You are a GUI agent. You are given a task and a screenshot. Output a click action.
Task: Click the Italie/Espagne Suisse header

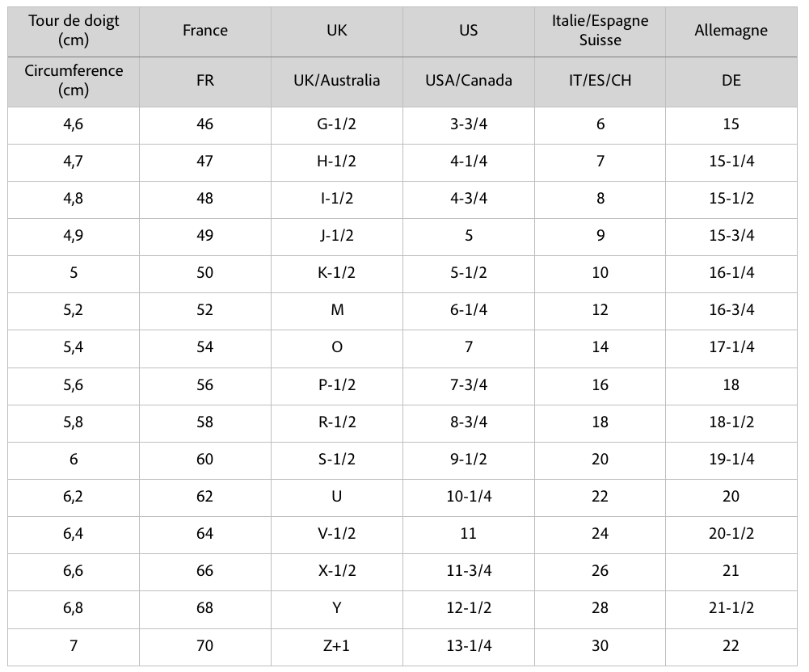(x=600, y=31)
